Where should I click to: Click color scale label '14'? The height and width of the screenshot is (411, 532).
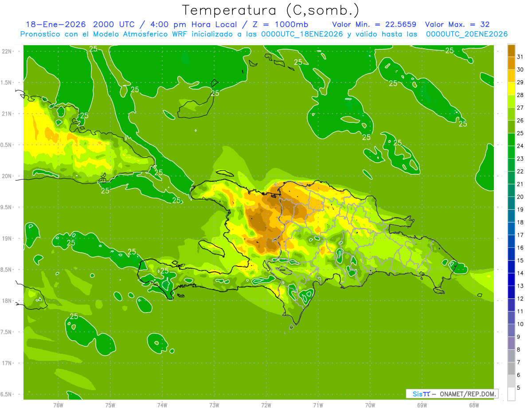(520, 273)
